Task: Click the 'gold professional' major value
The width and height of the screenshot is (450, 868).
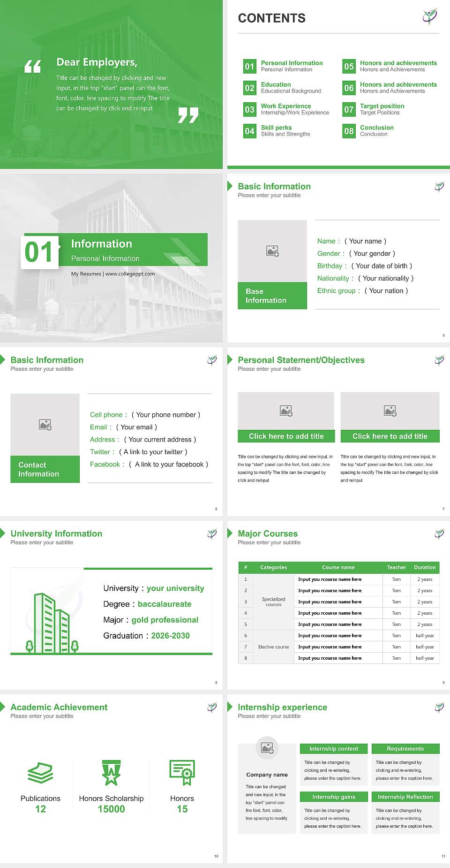Action: pos(165,620)
